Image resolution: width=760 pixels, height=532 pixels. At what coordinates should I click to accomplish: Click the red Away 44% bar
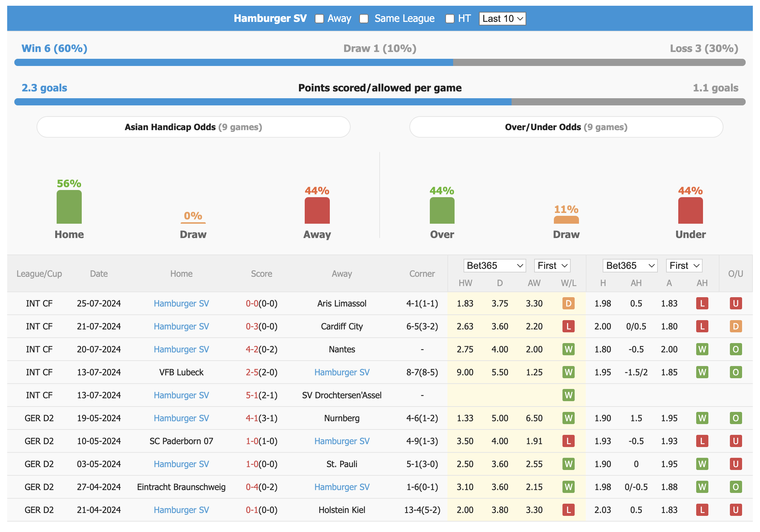pyautogui.click(x=317, y=210)
